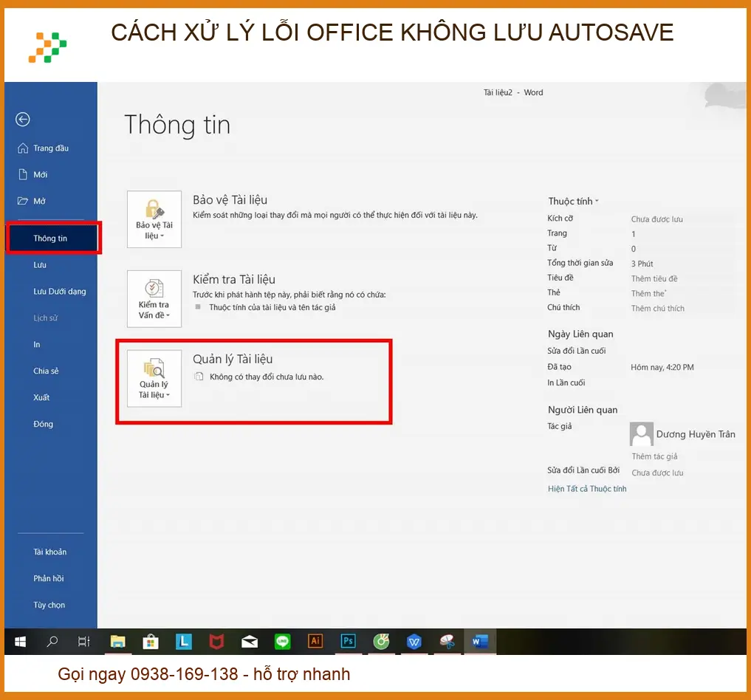The image size is (751, 700).
Task: Open Adobe Illustrator from taskbar
Action: [x=315, y=642]
